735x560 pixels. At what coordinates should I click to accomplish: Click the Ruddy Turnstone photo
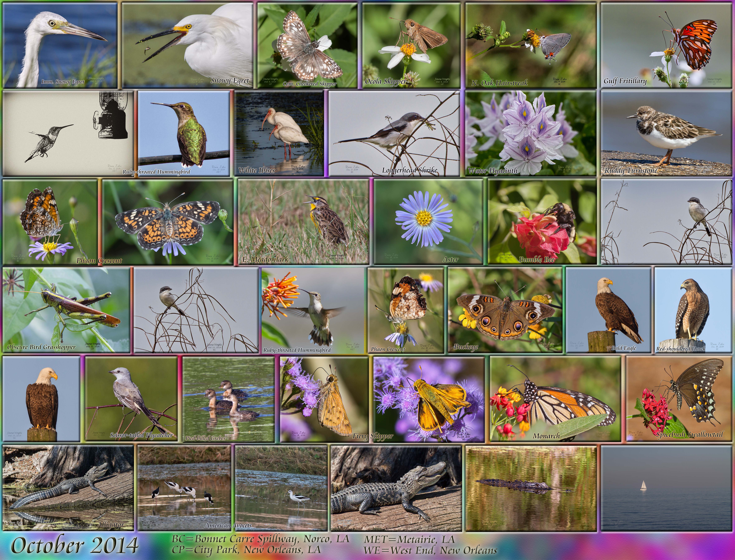667,133
